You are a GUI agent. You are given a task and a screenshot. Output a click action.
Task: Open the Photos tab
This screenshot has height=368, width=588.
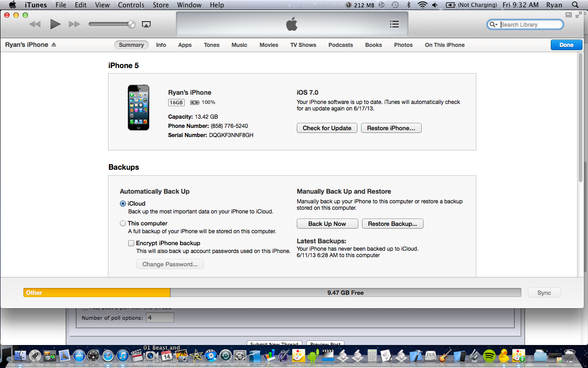403,45
